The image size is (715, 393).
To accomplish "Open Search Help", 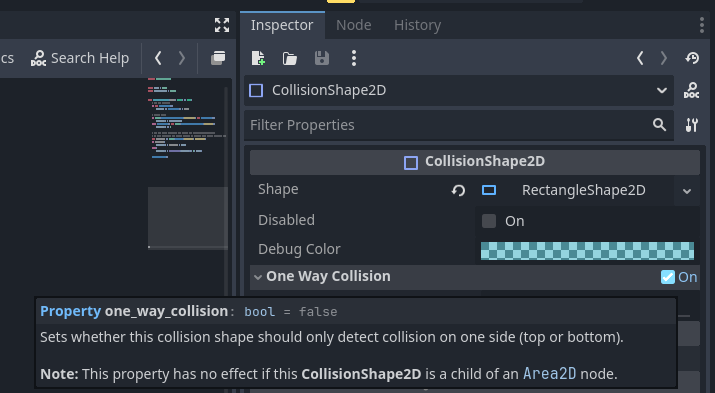I will tap(80, 58).
